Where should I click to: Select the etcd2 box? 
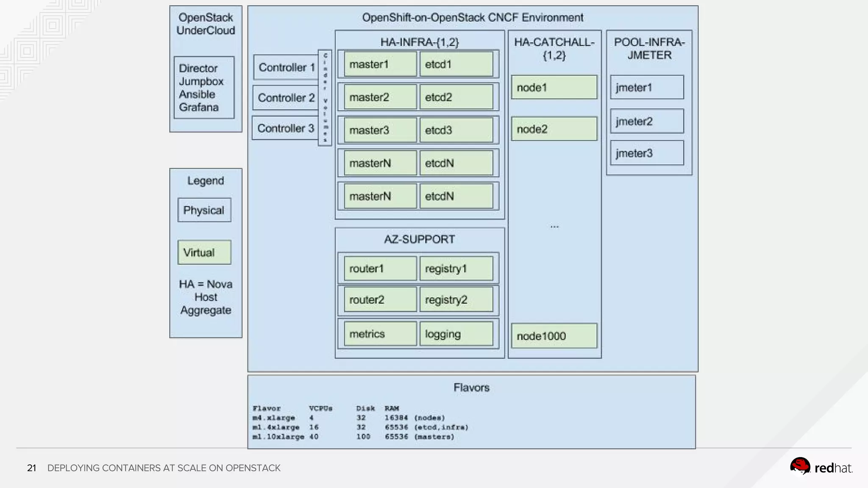456,97
